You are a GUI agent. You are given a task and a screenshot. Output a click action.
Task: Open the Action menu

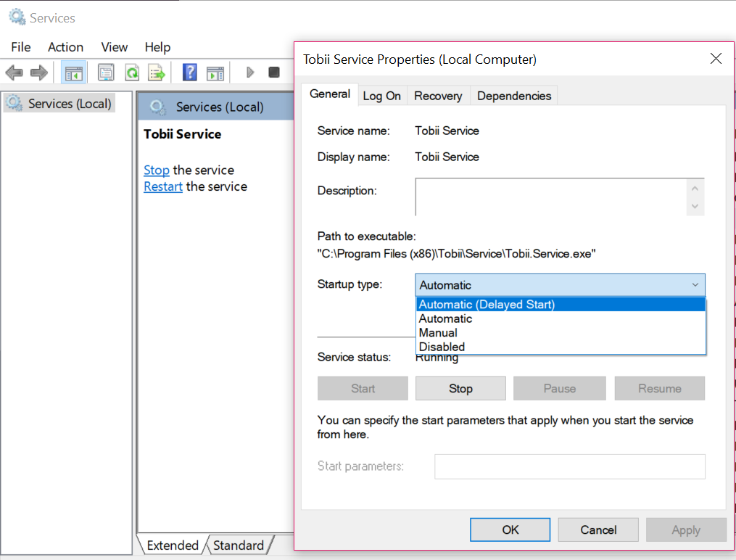coord(66,47)
